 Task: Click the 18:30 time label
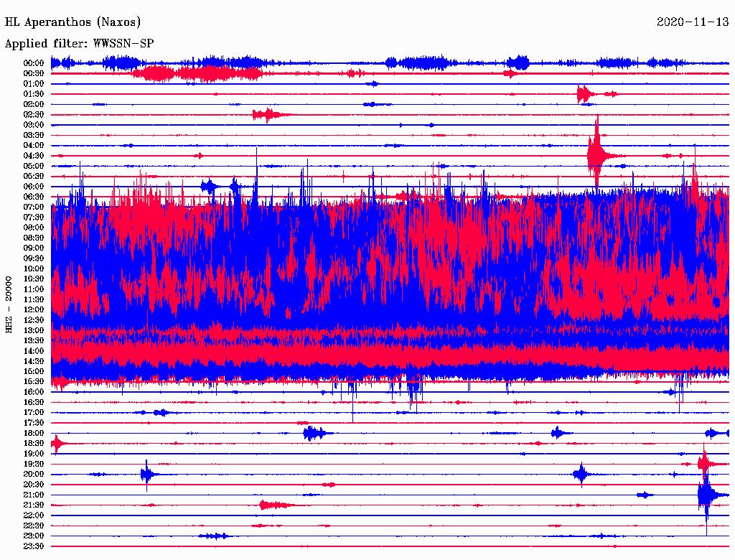tap(34, 444)
